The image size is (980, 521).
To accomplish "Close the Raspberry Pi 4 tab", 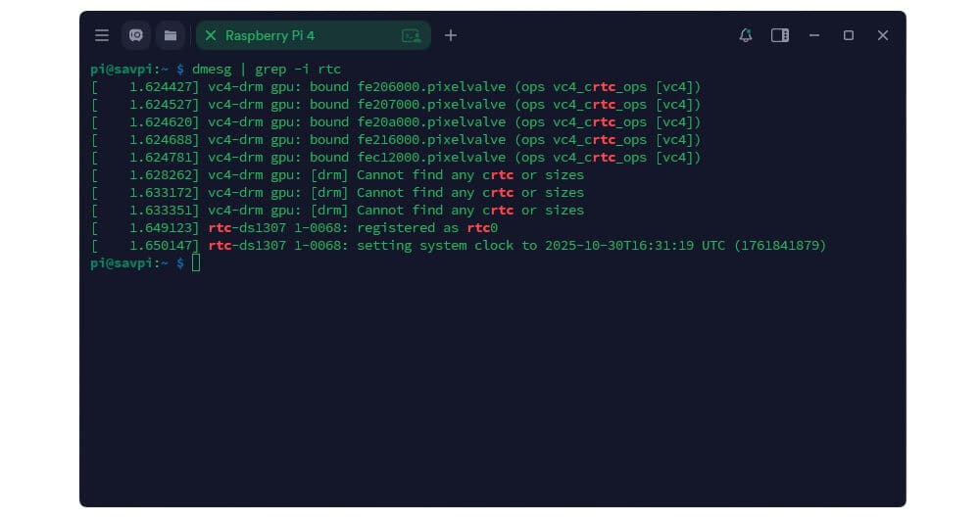I will (211, 35).
